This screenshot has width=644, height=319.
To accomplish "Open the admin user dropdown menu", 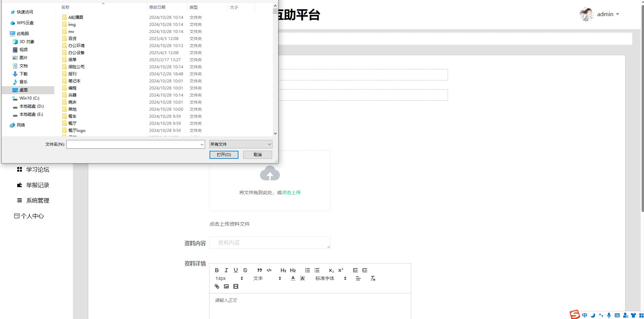I will coord(608,14).
